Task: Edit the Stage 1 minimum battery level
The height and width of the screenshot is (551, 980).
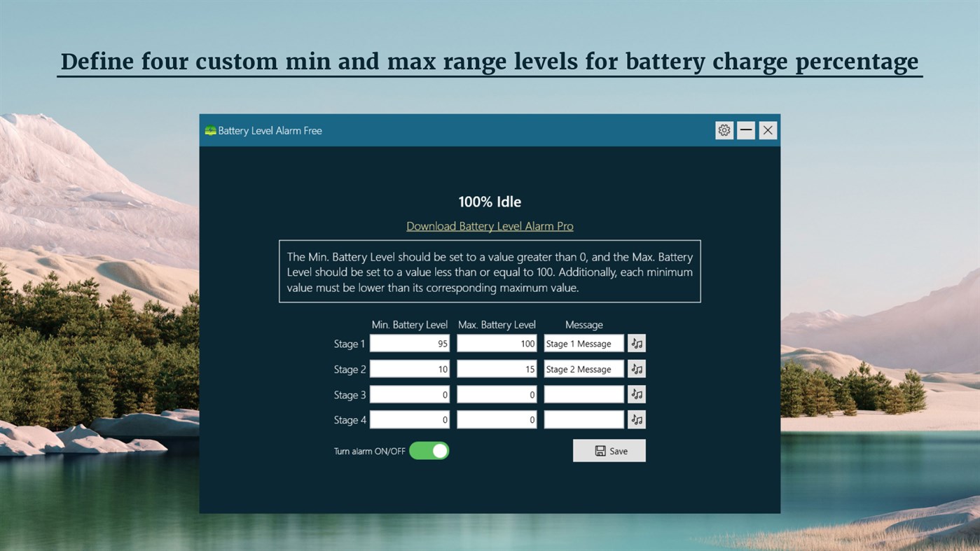Action: (x=409, y=343)
